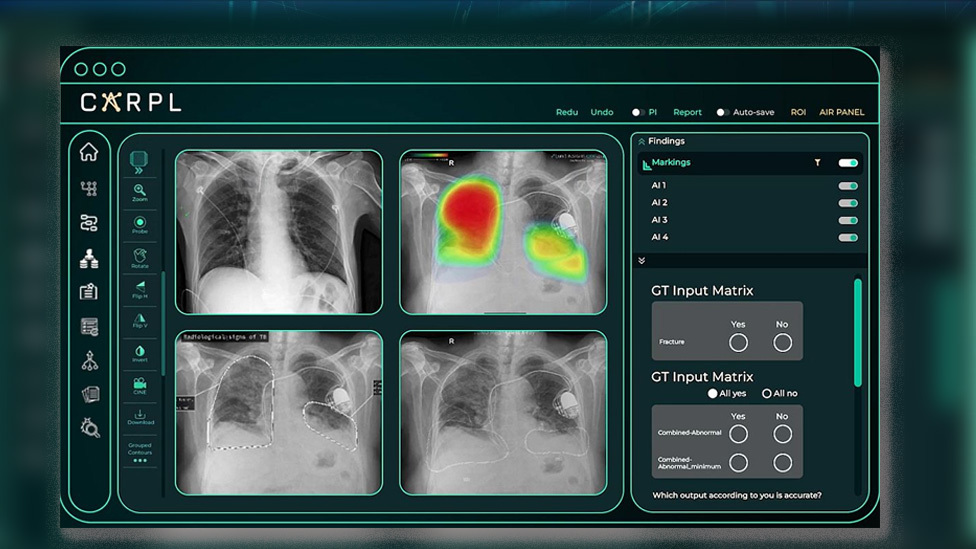The image size is (976, 549).
Task: Activate the Probe tool
Action: [139, 223]
